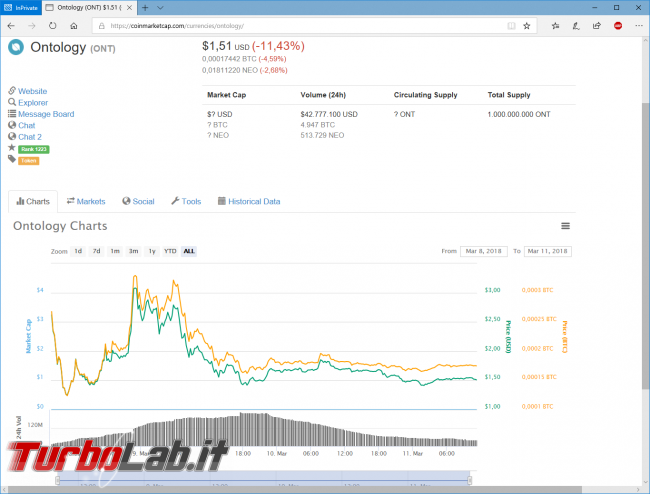Screen dimensions: 650x494
Task: Switch to the Markets tab
Action: point(86,201)
